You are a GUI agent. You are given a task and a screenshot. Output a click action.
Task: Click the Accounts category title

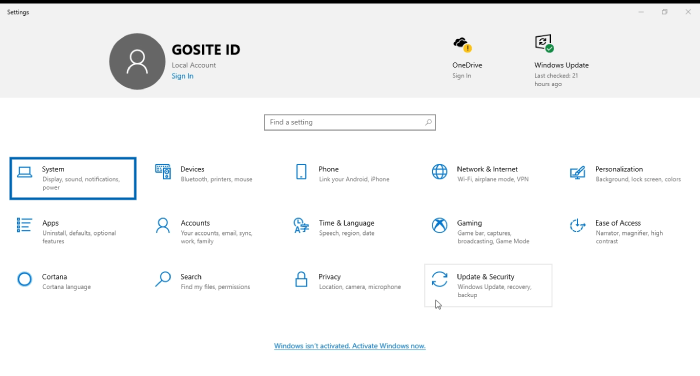[x=195, y=223]
